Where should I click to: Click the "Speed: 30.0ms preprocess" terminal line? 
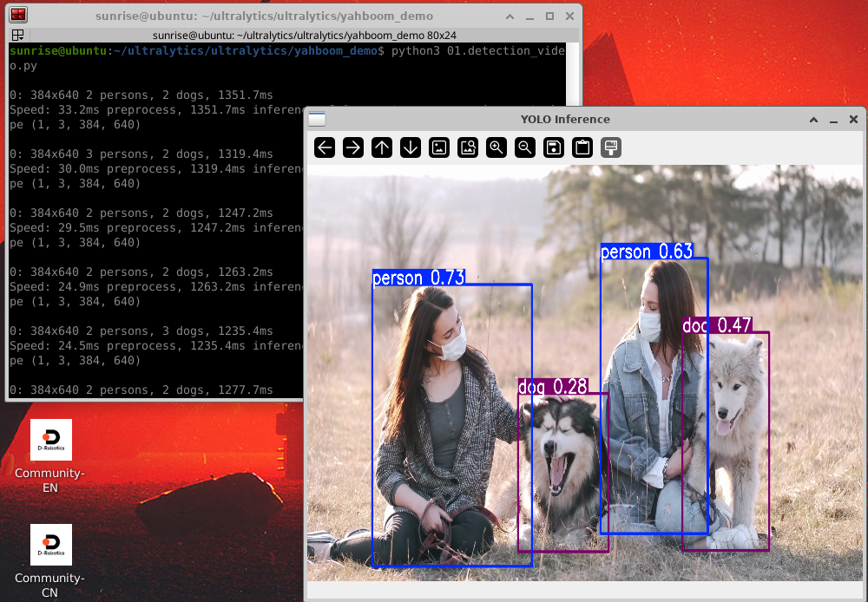click(x=156, y=169)
